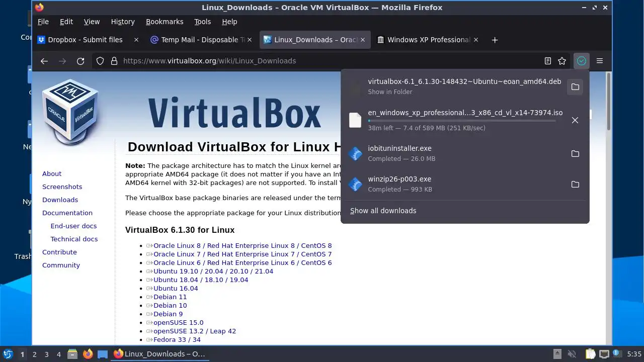This screenshot has width=644, height=362.
Task: Click the VirtualBox cube logo
Action: [x=70, y=112]
